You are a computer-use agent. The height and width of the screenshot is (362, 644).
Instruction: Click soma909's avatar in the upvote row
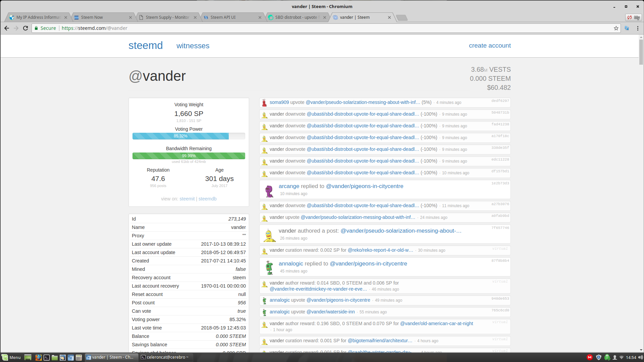[264, 103]
